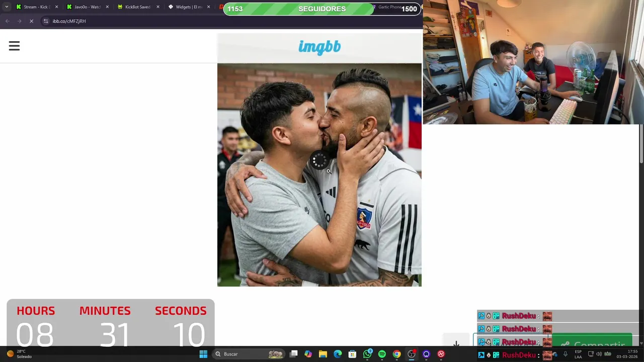Open Microsoft Edge from the taskbar
The height and width of the screenshot is (362, 644).
coord(338,354)
